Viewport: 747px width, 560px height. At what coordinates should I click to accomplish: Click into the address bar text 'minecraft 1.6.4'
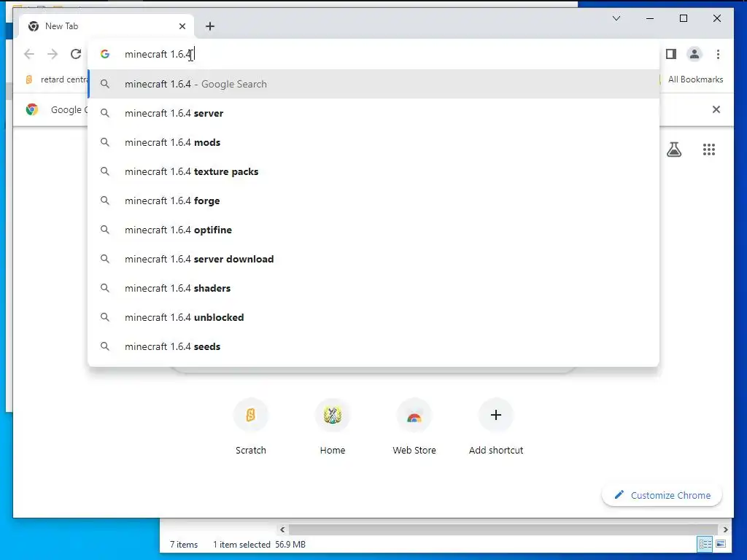[158, 54]
